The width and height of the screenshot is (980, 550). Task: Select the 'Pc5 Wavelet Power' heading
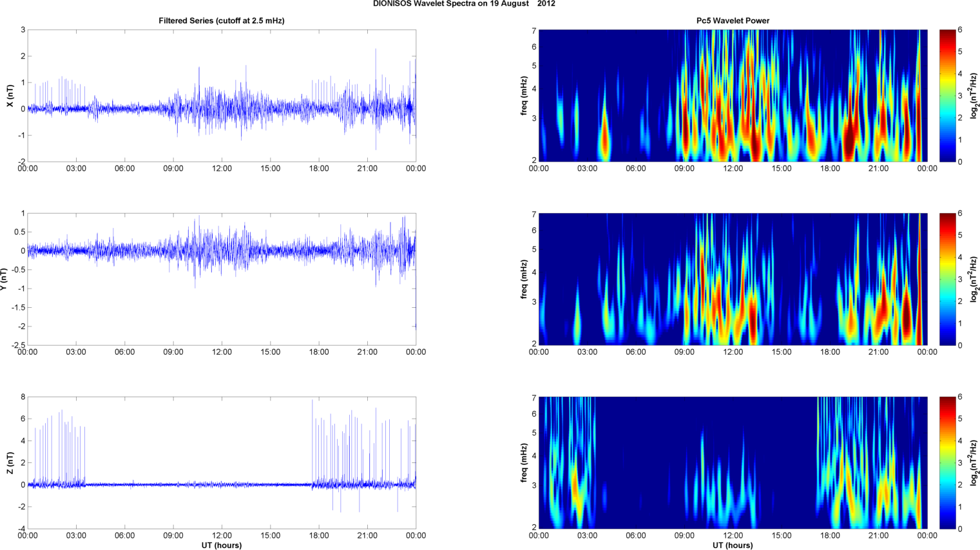pos(733,21)
